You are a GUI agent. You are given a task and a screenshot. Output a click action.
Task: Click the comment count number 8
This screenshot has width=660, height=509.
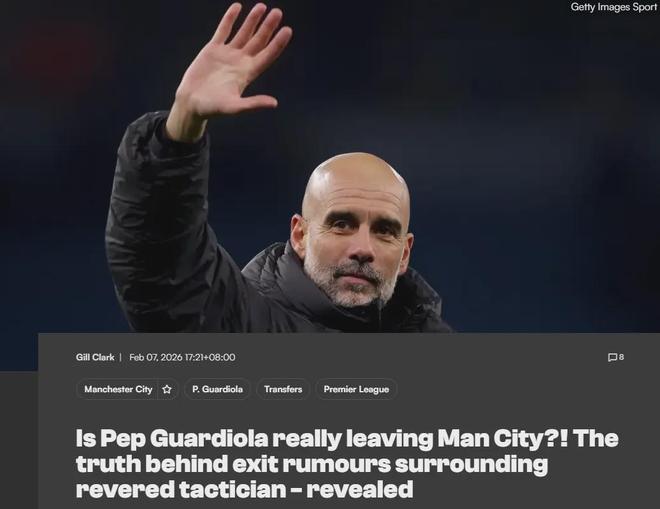point(621,357)
